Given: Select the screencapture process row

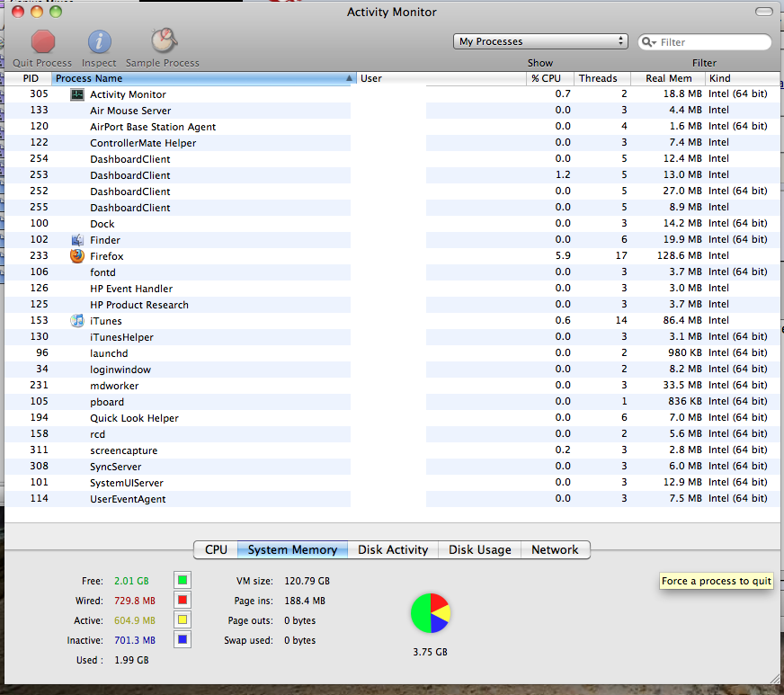Looking at the screenshot, I should coord(392,450).
